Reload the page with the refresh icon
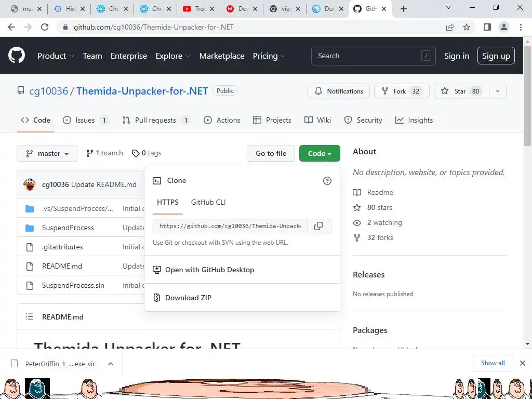 tap(45, 27)
